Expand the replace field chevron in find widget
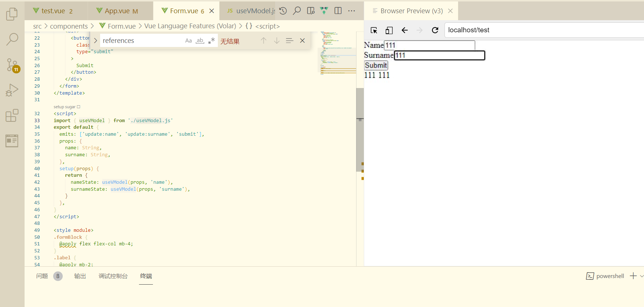Viewport: 644px width, 307px height. click(95, 41)
